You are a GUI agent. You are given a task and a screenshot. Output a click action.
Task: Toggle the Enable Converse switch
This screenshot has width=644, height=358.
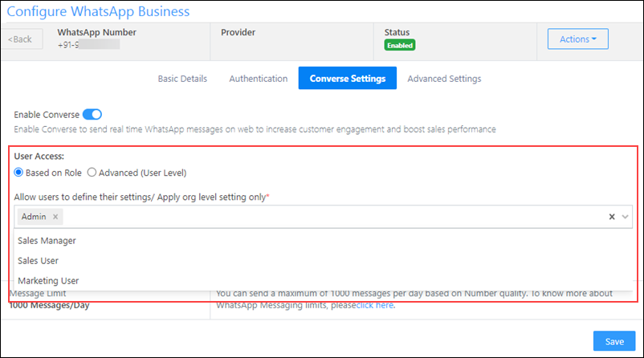click(x=92, y=115)
